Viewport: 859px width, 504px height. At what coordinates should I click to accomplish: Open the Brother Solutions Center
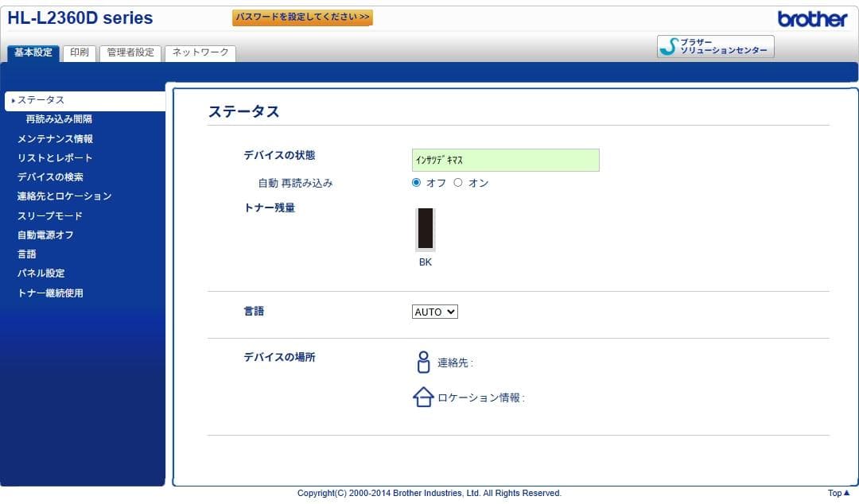click(714, 46)
